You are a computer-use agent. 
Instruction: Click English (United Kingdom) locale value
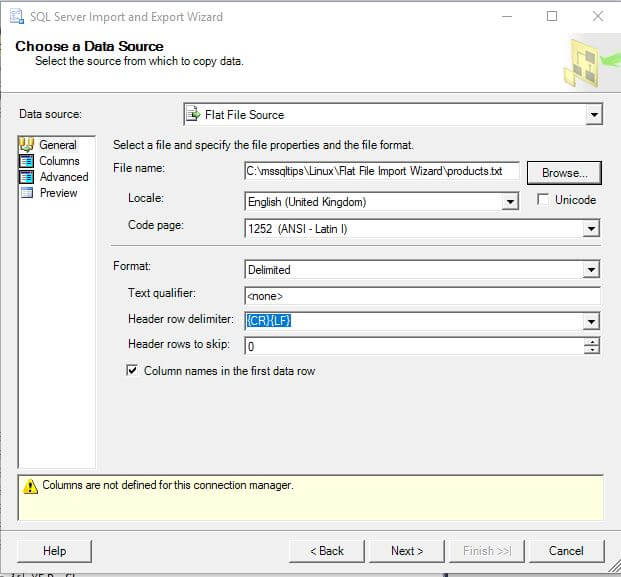tap(307, 202)
